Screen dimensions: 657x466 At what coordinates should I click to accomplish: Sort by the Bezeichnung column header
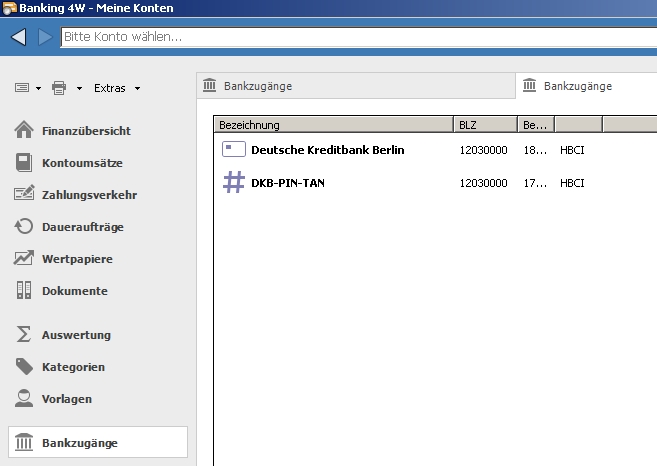tap(334, 125)
